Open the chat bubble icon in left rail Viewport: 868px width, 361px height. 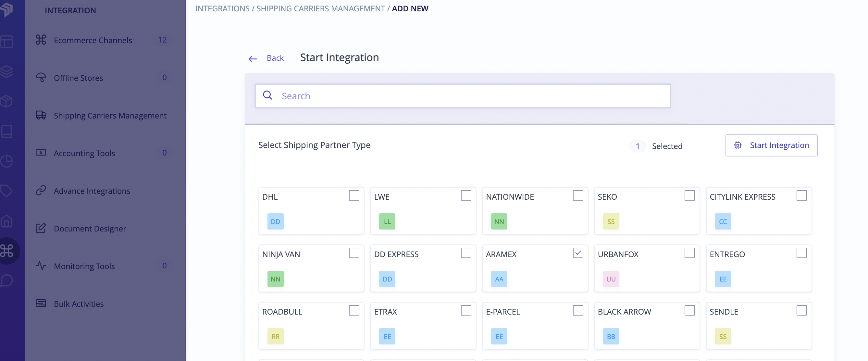(x=6, y=280)
